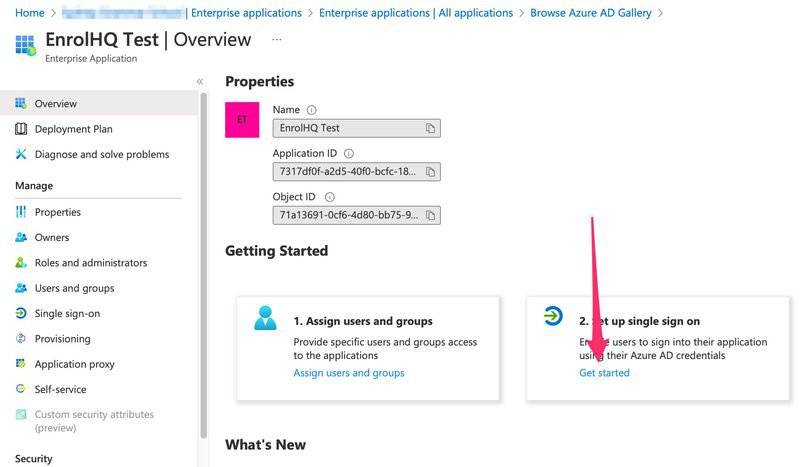Image resolution: width=800 pixels, height=467 pixels.
Task: Click the 'Security' section label
Action: pos(34,458)
